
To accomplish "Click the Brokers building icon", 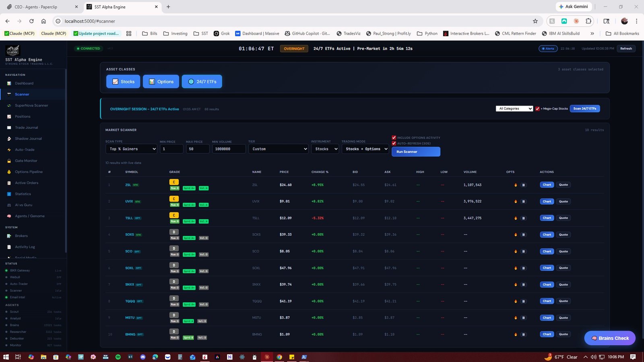I will (9, 236).
